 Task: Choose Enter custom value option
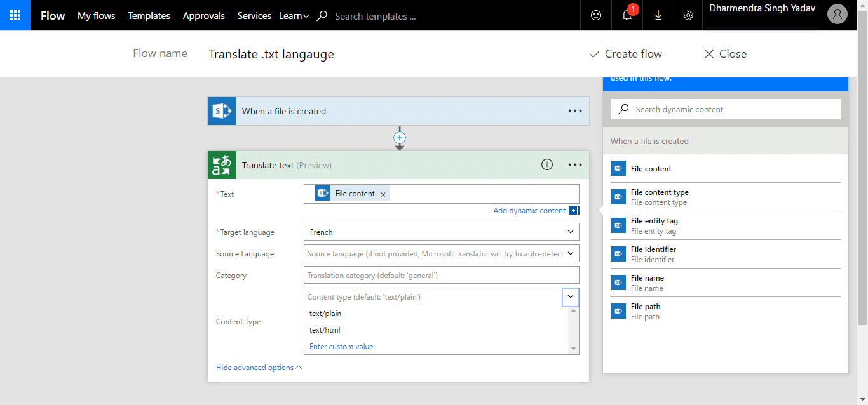point(341,347)
